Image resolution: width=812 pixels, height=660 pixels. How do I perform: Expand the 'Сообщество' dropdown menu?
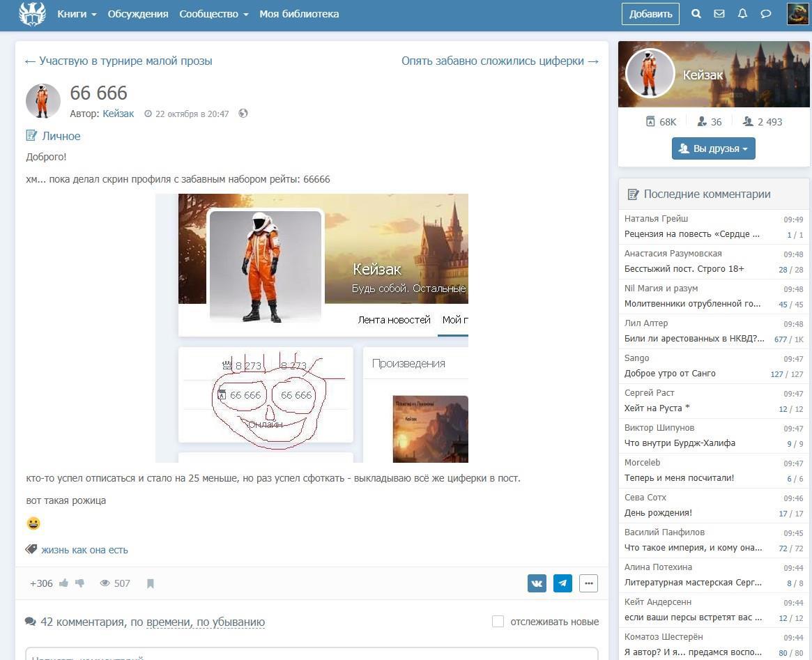click(x=213, y=14)
